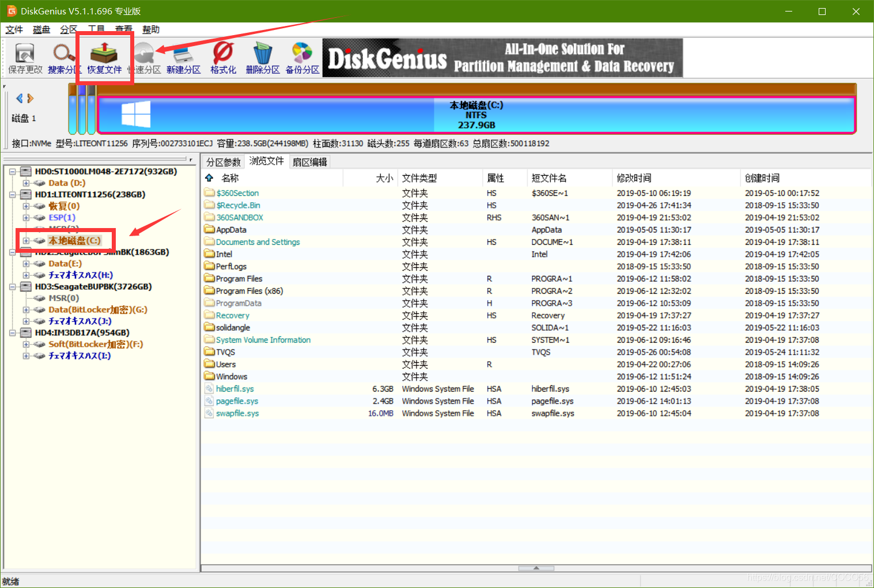This screenshot has height=588, width=874.
Task: Switch to the 浏览文件 tab
Action: pos(267,161)
